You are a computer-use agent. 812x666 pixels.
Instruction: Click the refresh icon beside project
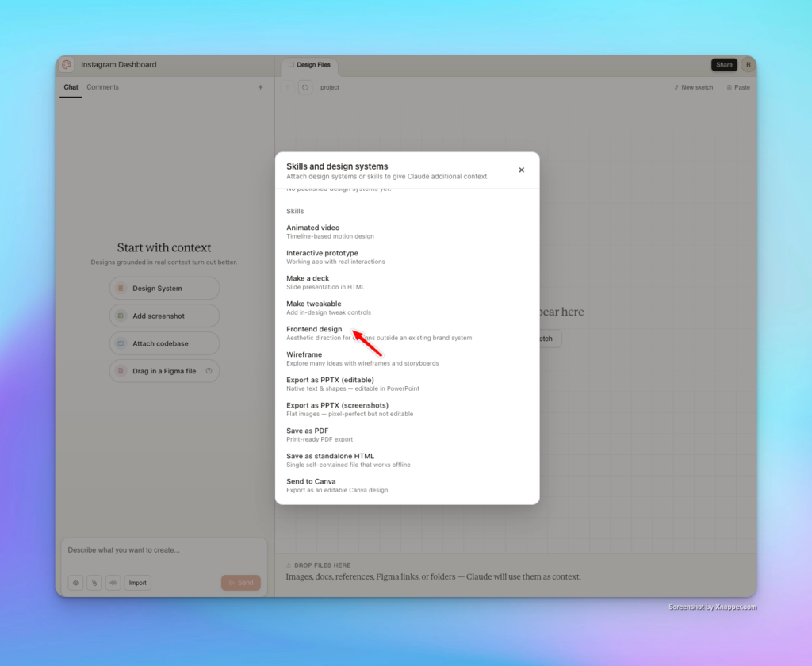305,87
